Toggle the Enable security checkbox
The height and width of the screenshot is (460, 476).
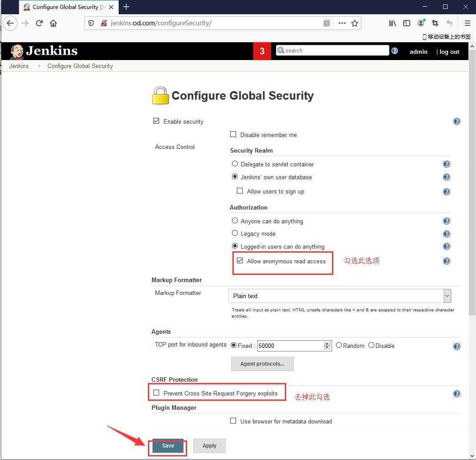coord(156,121)
